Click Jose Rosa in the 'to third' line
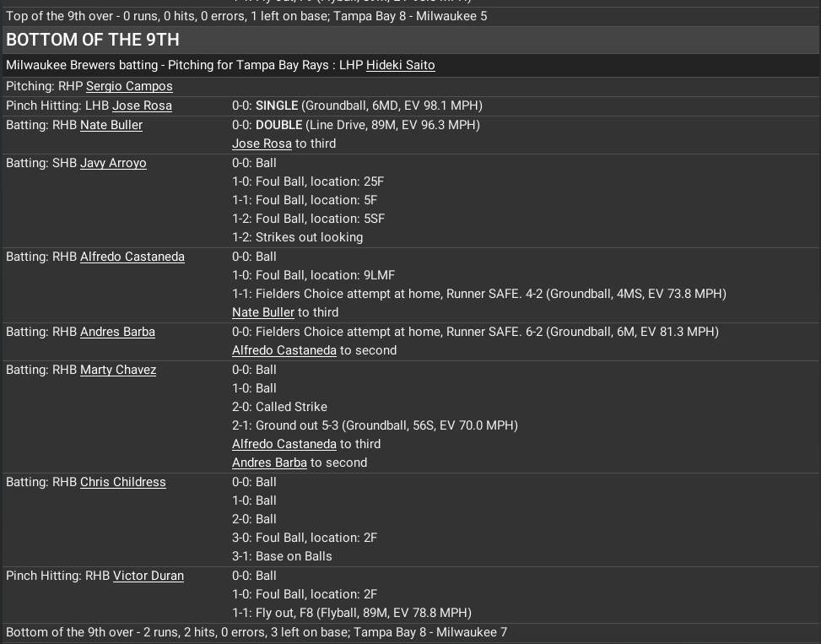 coord(262,143)
